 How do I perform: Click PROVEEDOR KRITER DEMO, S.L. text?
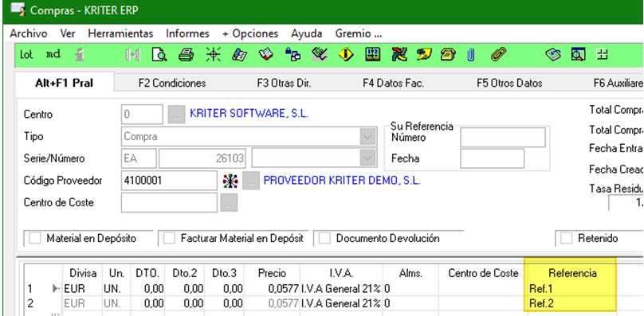click(x=342, y=180)
